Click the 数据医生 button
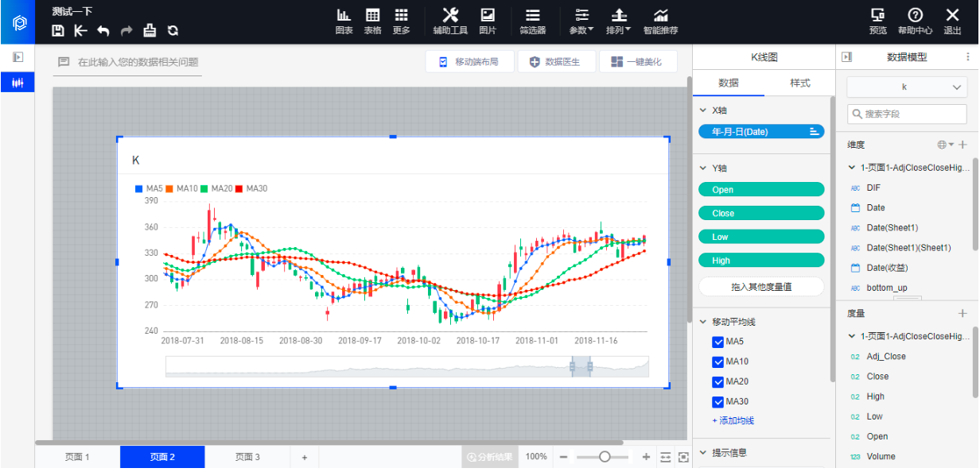This screenshot has width=980, height=472. (x=555, y=62)
